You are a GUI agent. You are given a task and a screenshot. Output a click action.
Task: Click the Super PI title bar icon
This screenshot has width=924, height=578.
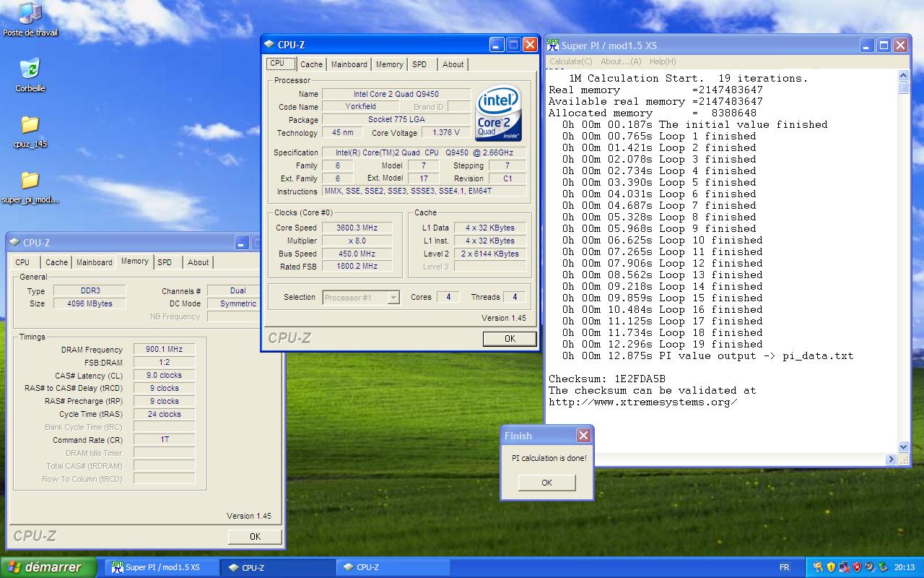[x=553, y=45]
